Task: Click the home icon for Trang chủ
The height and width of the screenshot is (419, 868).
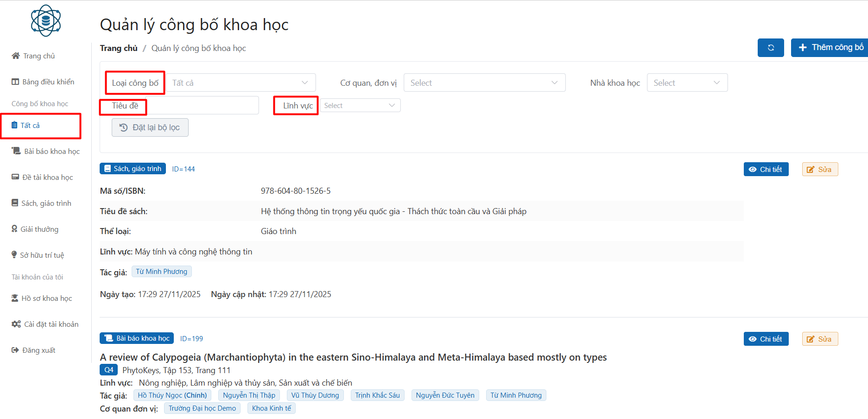Action: click(16, 56)
